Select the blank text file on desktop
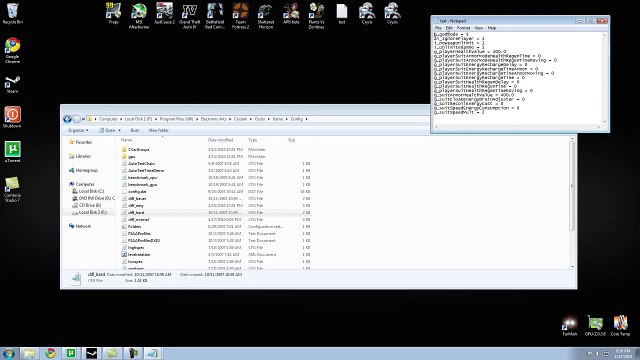 [x=342, y=13]
